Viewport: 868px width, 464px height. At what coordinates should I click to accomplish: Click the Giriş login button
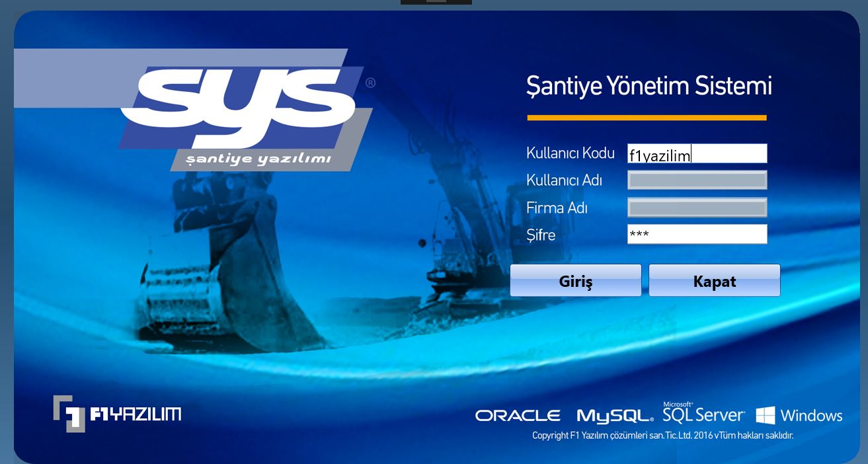[576, 280]
